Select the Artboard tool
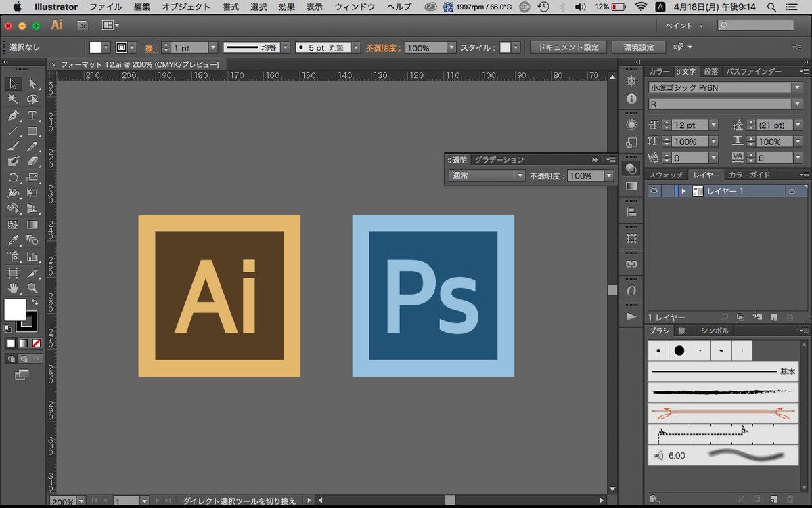This screenshot has width=812, height=508. tap(13, 273)
